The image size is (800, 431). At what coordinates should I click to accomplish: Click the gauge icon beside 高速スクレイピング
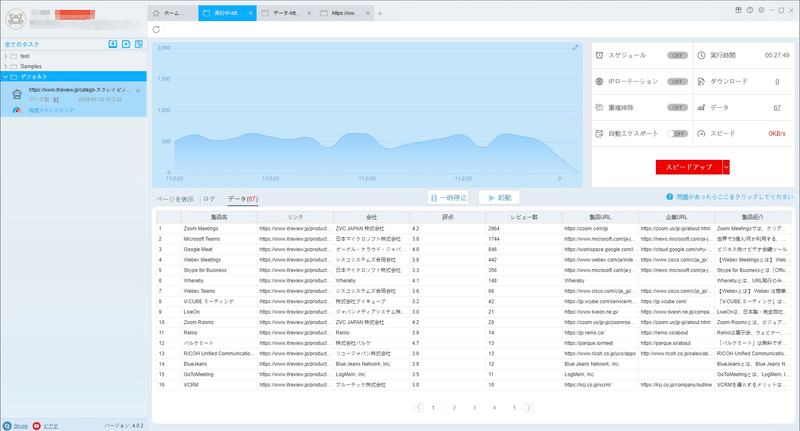click(x=17, y=110)
